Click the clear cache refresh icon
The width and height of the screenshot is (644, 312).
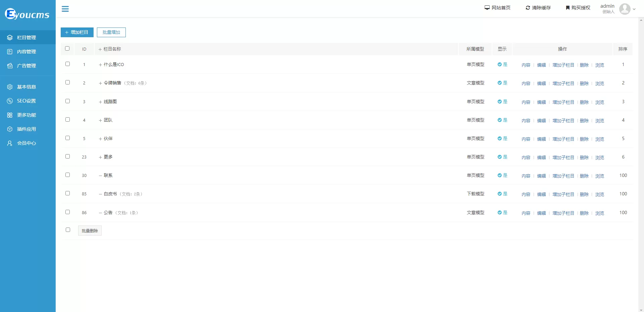[x=528, y=8]
